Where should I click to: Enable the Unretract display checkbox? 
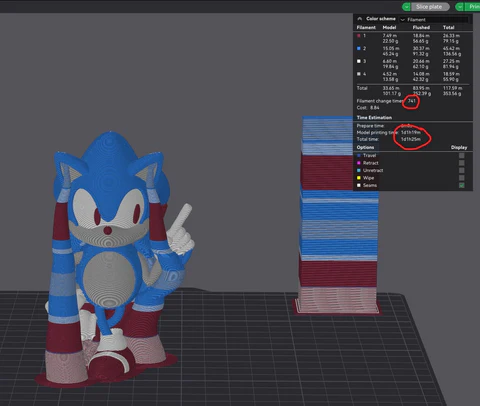click(462, 170)
